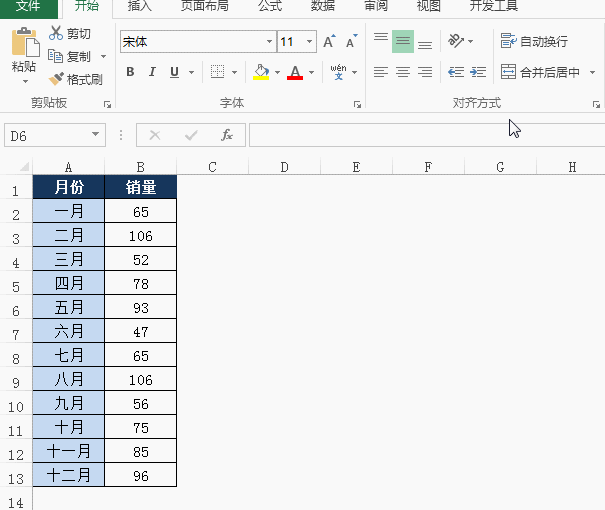Open the borders dropdown arrow
Image resolution: width=605 pixels, height=510 pixels.
coord(234,72)
